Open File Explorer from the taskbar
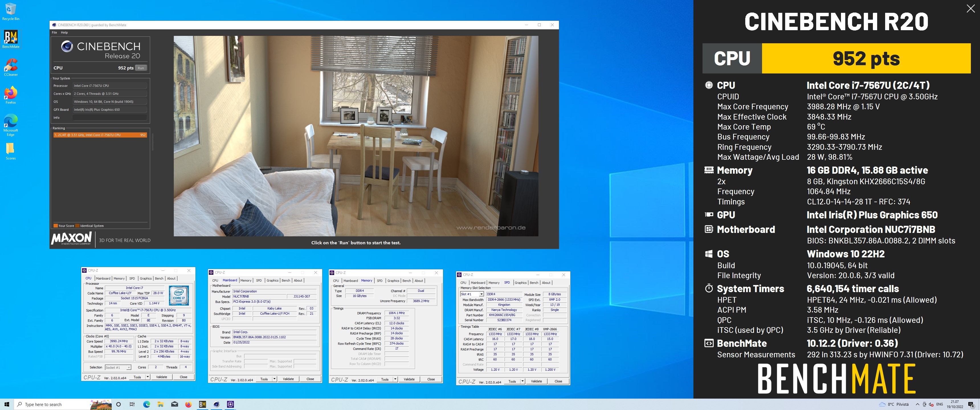Screen dimensions: 980x410 point(160,404)
